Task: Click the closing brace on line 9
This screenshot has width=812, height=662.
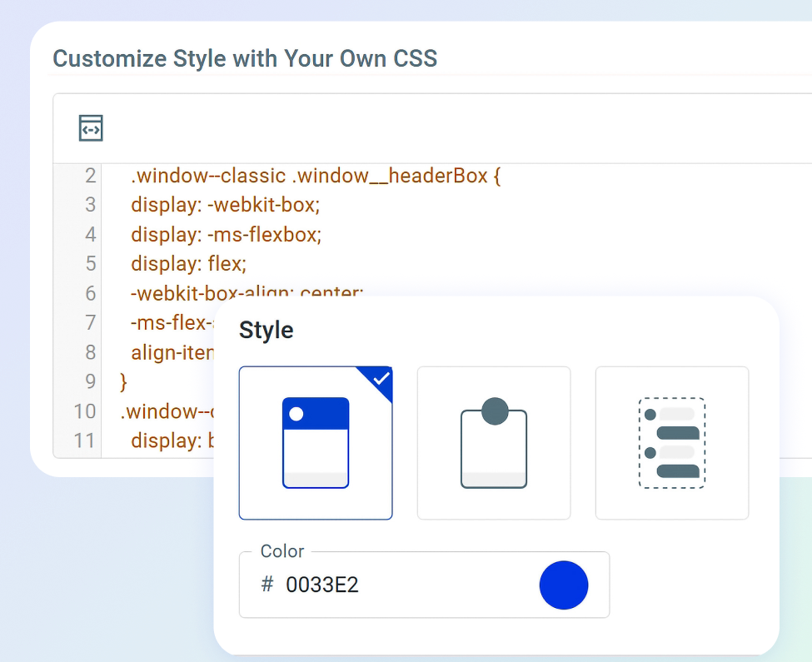Action: point(123,382)
